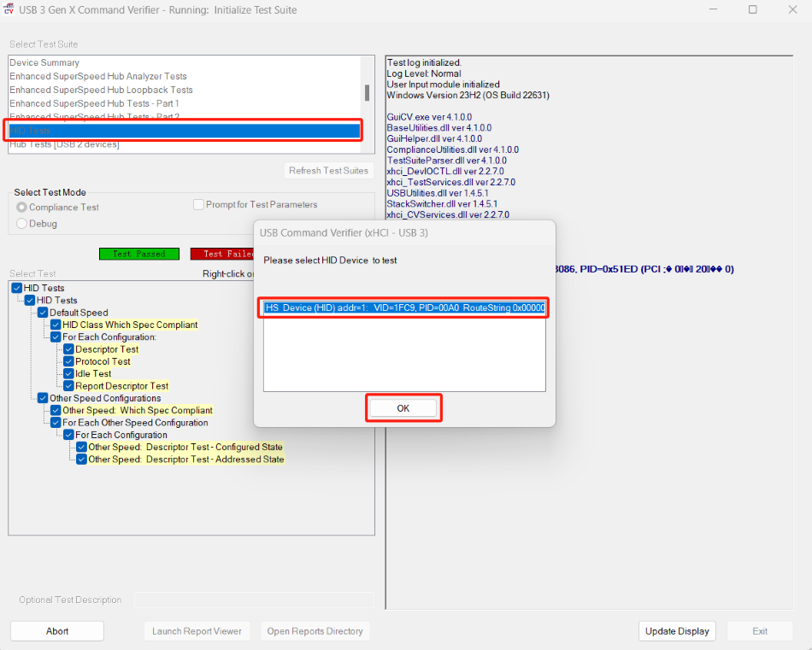This screenshot has height=650, width=812.
Task: Toggle For Each Configuration: under Default Speed
Action: coord(56,337)
